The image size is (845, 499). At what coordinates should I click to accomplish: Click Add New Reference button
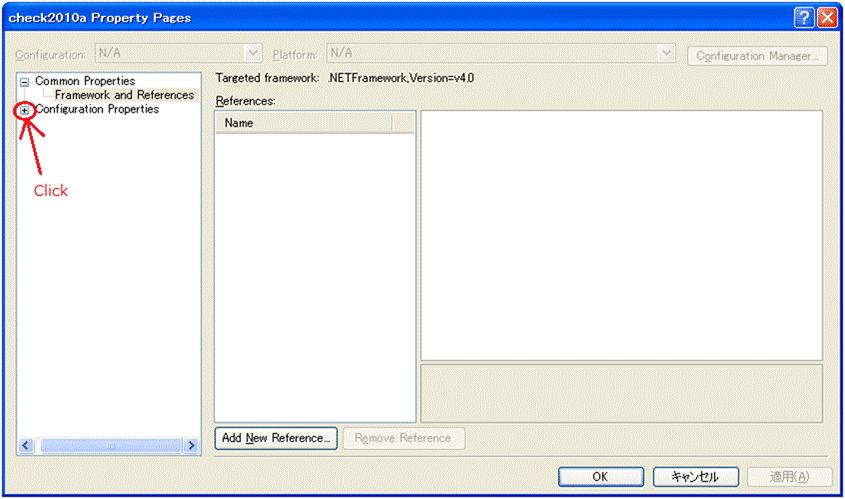click(276, 438)
